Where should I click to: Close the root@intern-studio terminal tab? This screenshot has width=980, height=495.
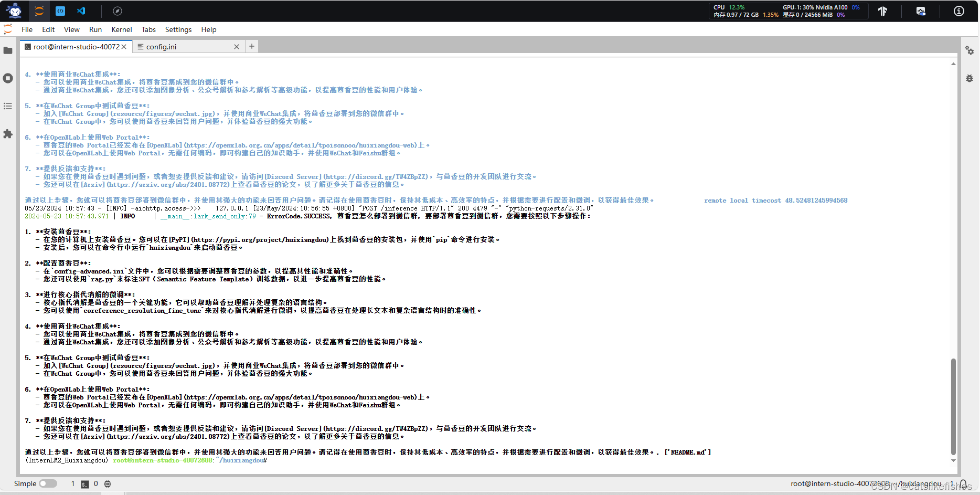pos(124,47)
